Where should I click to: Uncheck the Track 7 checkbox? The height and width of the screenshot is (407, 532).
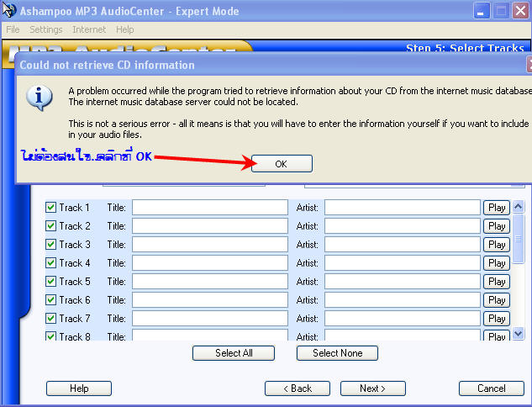[x=51, y=319]
